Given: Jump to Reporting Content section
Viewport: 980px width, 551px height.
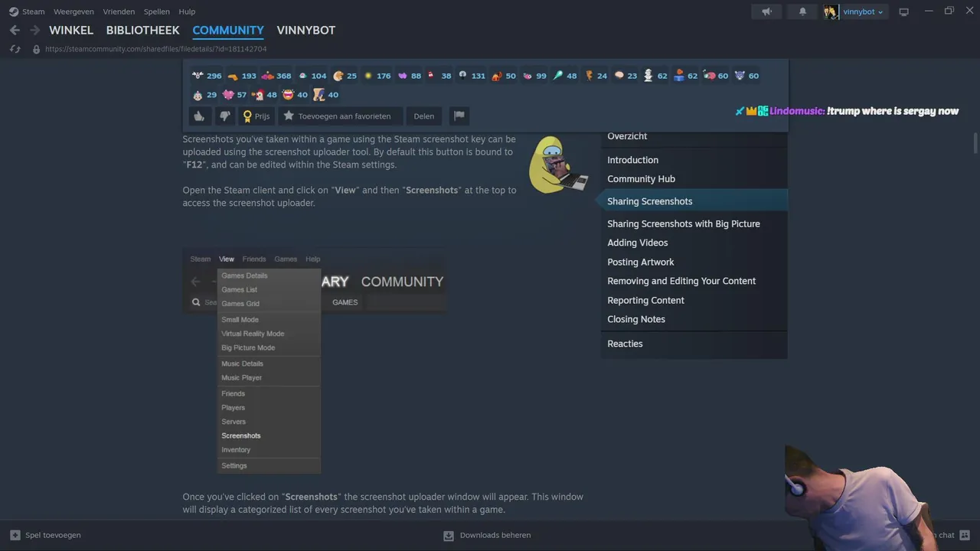Looking at the screenshot, I should (645, 301).
